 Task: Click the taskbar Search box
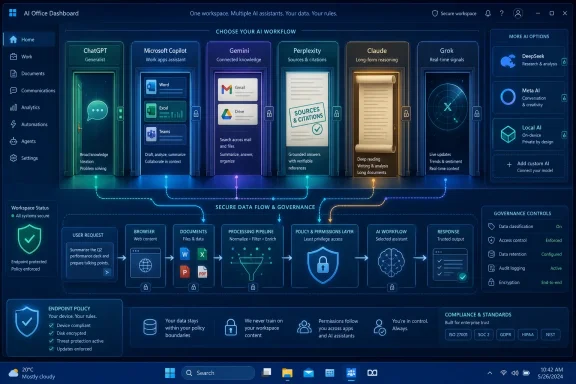point(217,373)
